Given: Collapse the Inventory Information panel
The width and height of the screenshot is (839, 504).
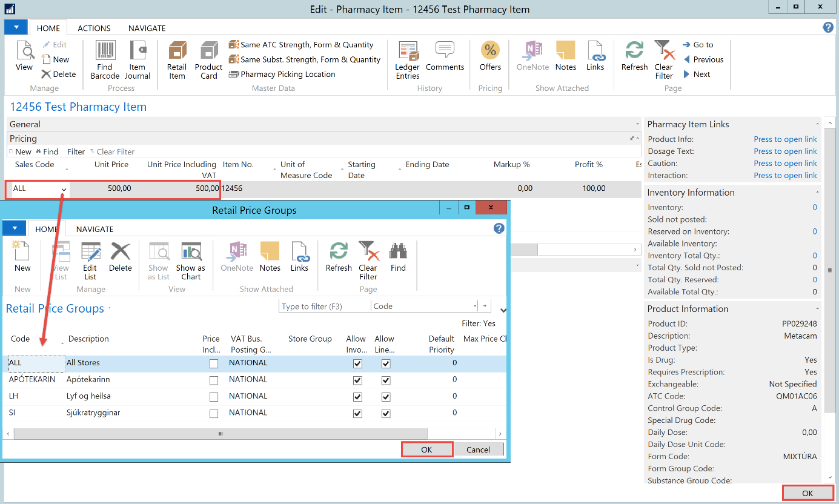Looking at the screenshot, I should (x=817, y=193).
